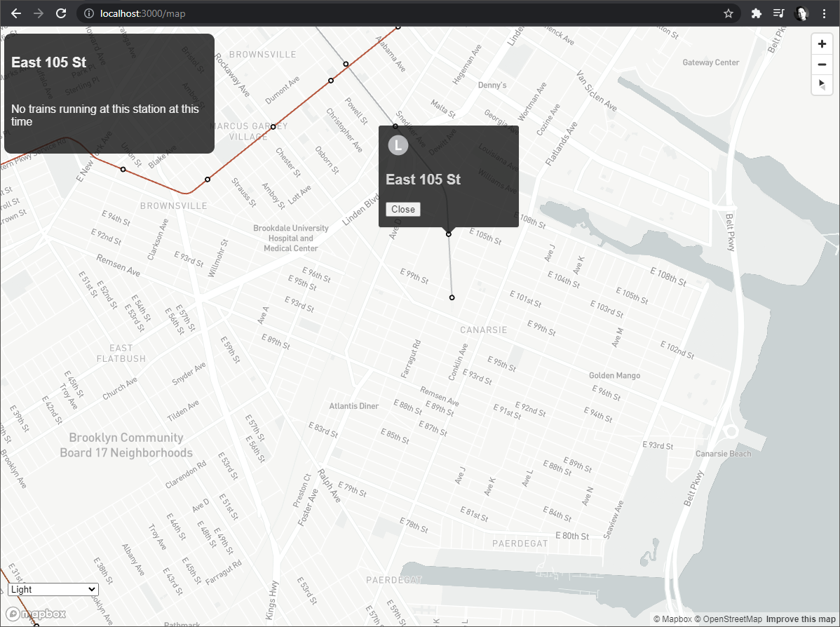This screenshot has height=627, width=840.
Task: Click the Improve this map link
Action: tap(800, 619)
